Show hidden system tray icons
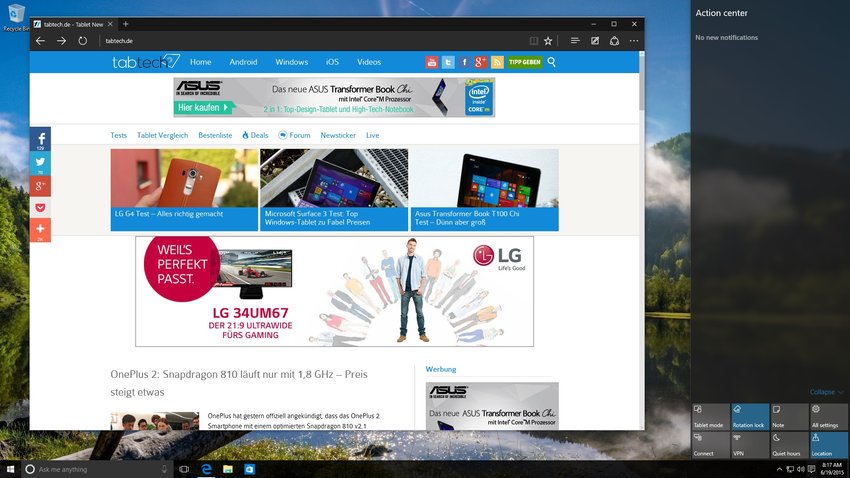 [x=779, y=469]
